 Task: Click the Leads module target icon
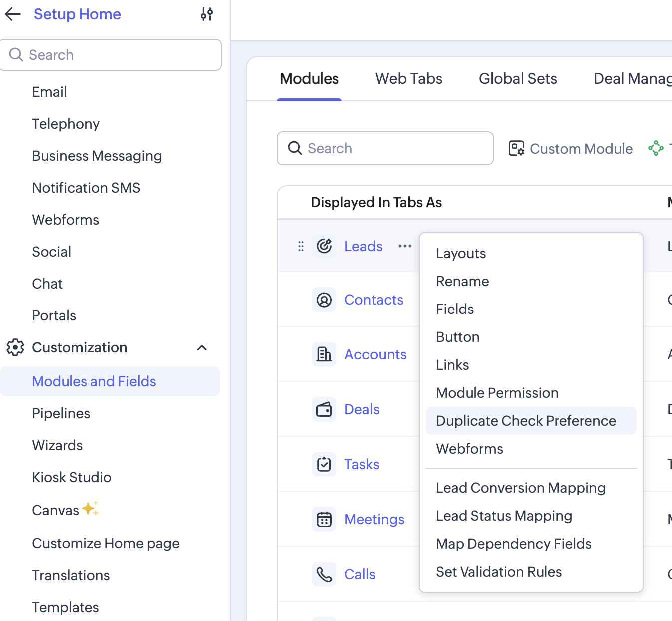(324, 246)
